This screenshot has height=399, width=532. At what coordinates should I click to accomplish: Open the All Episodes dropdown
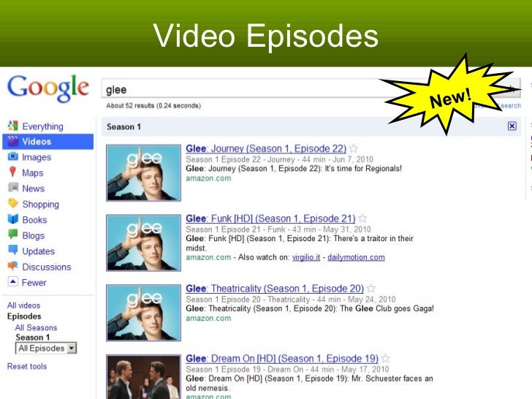pyautogui.click(x=46, y=348)
